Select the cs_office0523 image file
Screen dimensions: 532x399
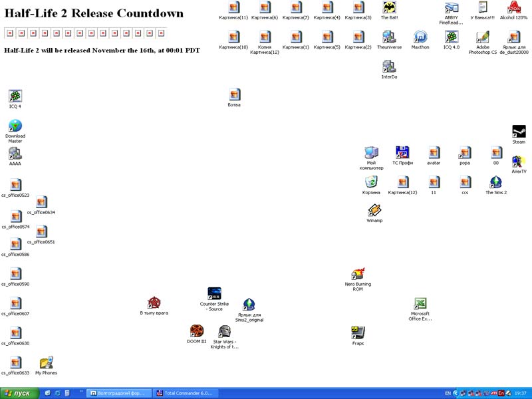pyautogui.click(x=15, y=185)
